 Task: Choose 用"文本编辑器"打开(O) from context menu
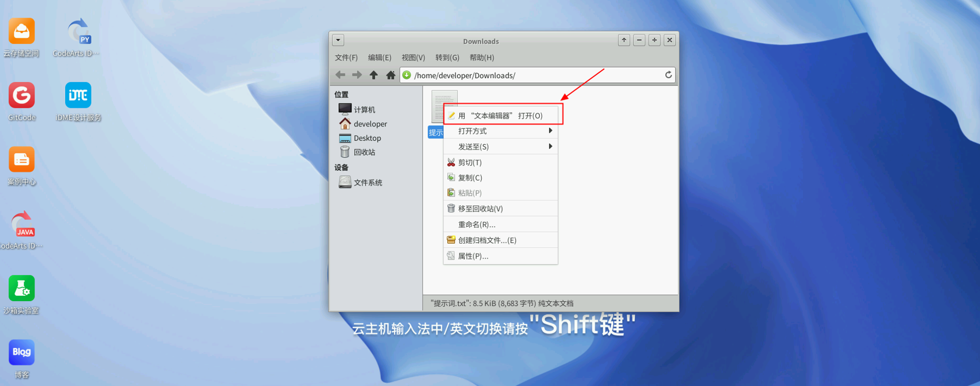[500, 116]
